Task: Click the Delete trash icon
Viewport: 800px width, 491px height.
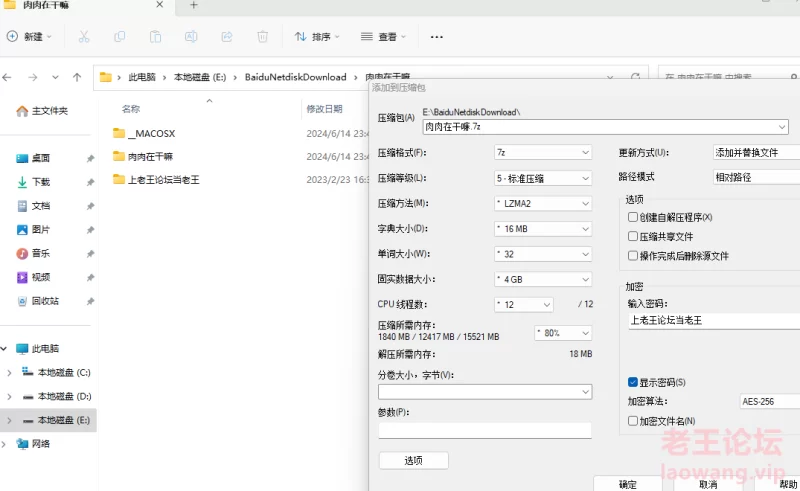Action: point(262,37)
